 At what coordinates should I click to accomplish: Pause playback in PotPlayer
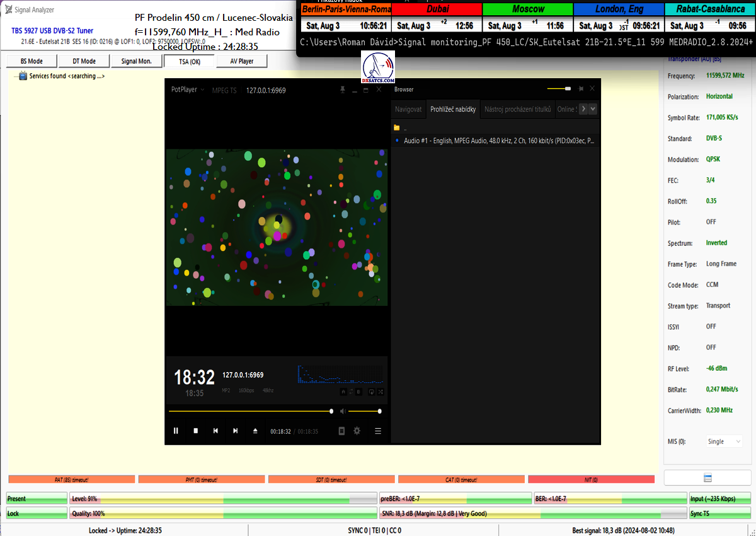click(x=176, y=431)
